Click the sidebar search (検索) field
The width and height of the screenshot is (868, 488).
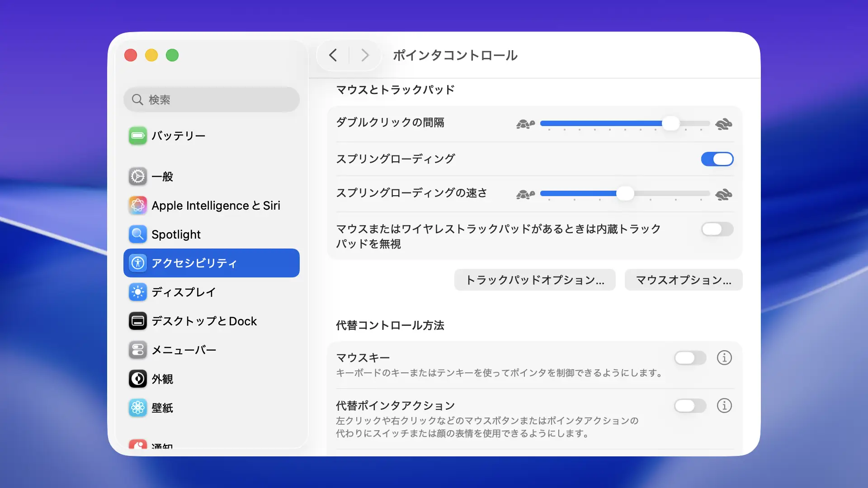(212, 99)
